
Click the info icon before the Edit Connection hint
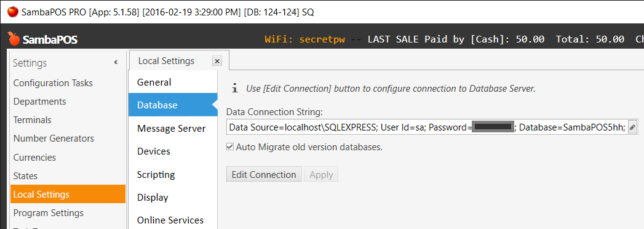click(234, 89)
